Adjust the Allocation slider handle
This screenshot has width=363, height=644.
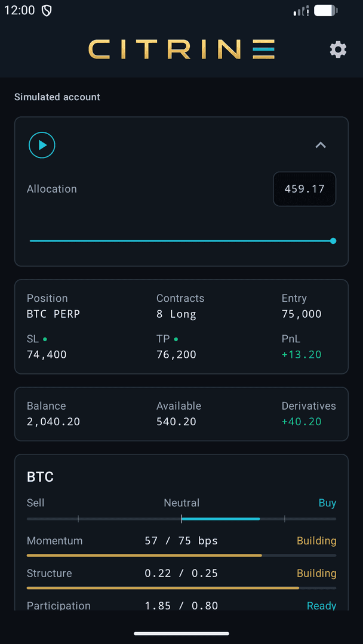[x=333, y=241]
